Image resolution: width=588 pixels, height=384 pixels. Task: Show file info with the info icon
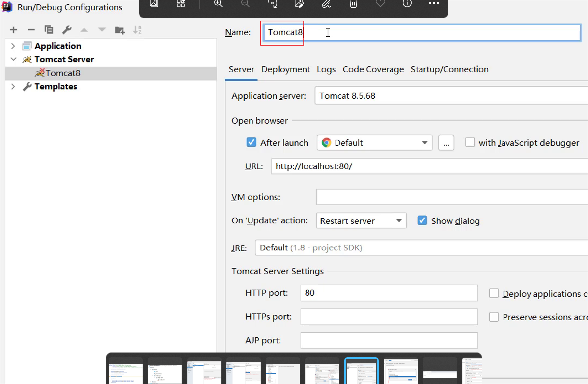coord(407,4)
